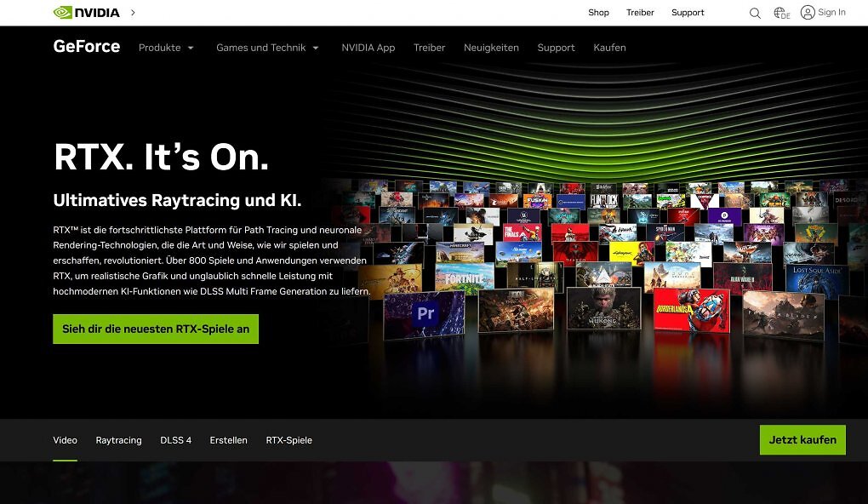Open the globe region selector DE
Viewport: 868px width, 504px height.
(782, 13)
